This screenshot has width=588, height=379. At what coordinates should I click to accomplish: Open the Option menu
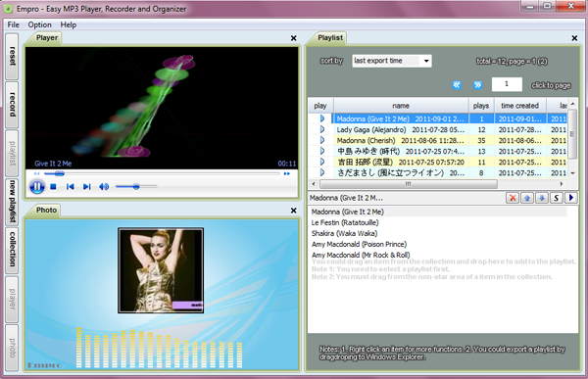40,24
